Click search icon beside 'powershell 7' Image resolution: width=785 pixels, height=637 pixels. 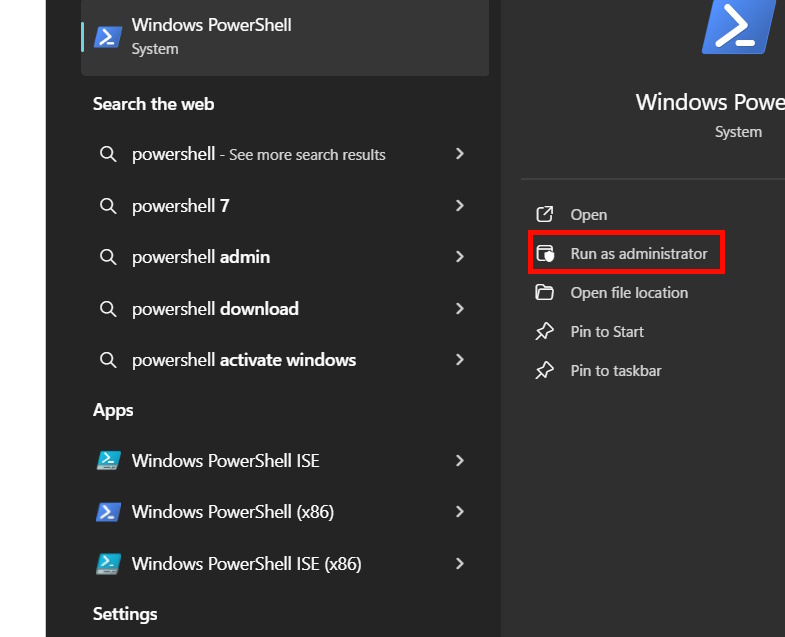click(108, 205)
